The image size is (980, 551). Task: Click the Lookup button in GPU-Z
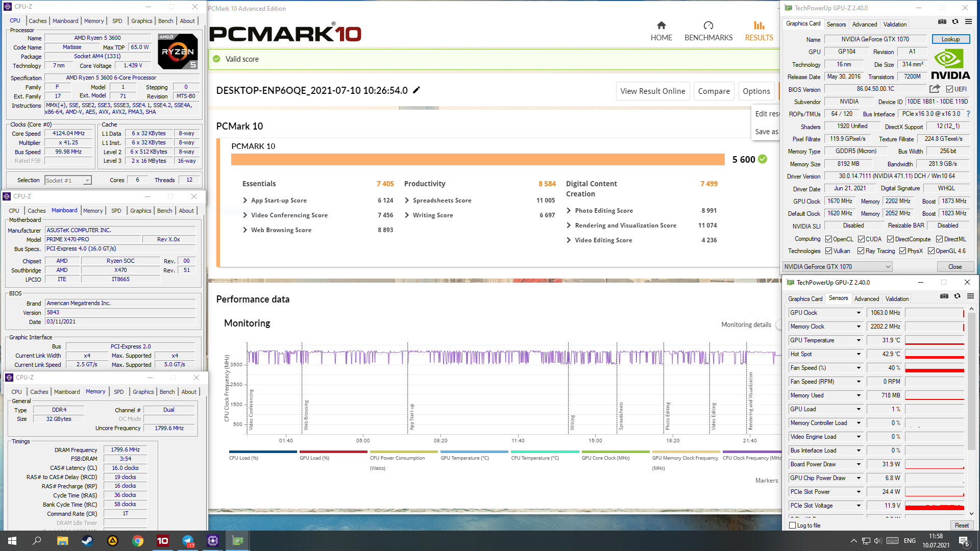click(950, 39)
